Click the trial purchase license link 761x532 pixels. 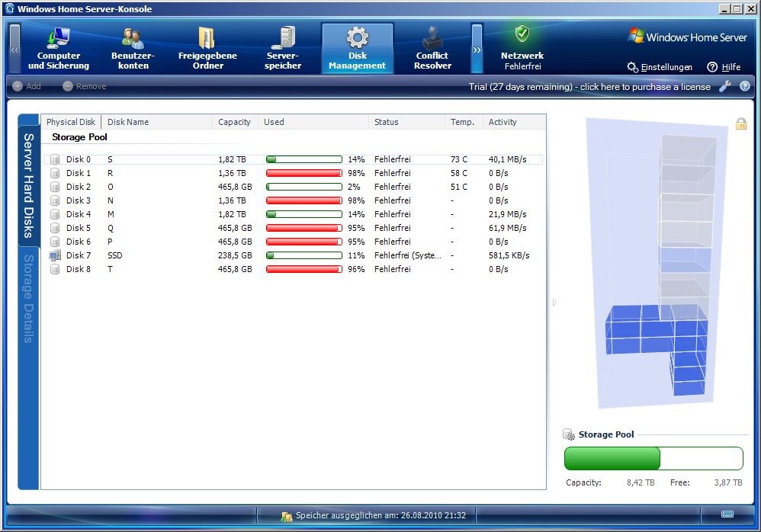589,87
